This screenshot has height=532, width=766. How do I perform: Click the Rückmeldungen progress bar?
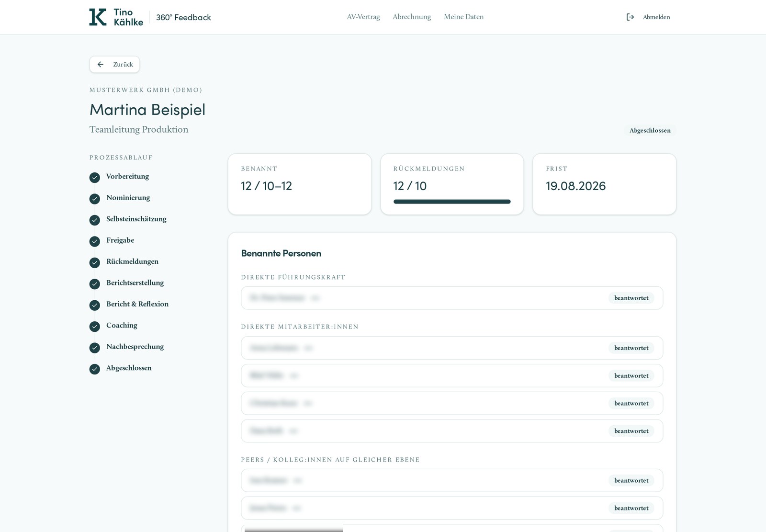452,202
